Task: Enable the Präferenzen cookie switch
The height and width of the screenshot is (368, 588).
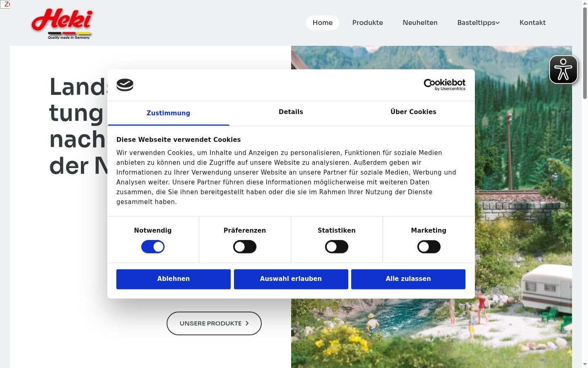Action: pyautogui.click(x=245, y=247)
